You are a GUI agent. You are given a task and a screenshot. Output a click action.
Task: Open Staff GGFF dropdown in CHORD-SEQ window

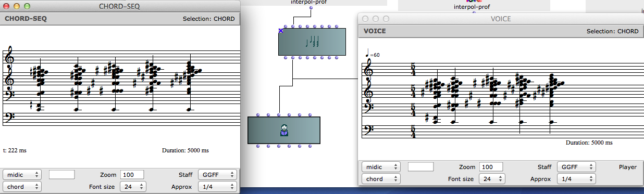pos(217,174)
